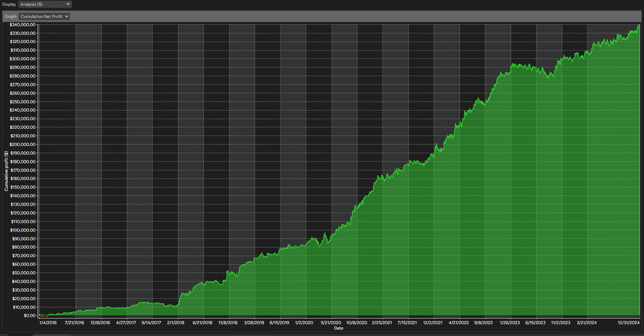Open the Display Analysis ($) dropdown
The height and width of the screenshot is (336, 644).
(45, 4)
